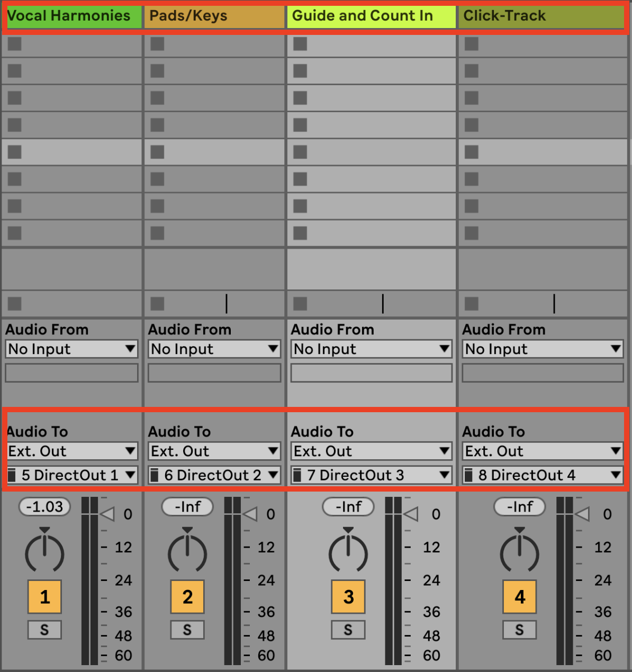632x672 pixels.
Task: Open Ext. Out dropdown on Vocal Harmonies
Action: (x=71, y=451)
